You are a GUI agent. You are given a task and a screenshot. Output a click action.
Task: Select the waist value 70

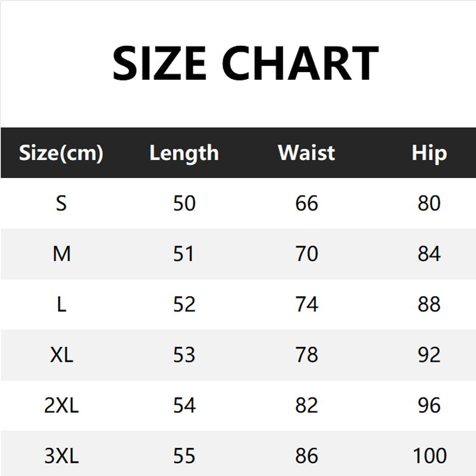(306, 254)
